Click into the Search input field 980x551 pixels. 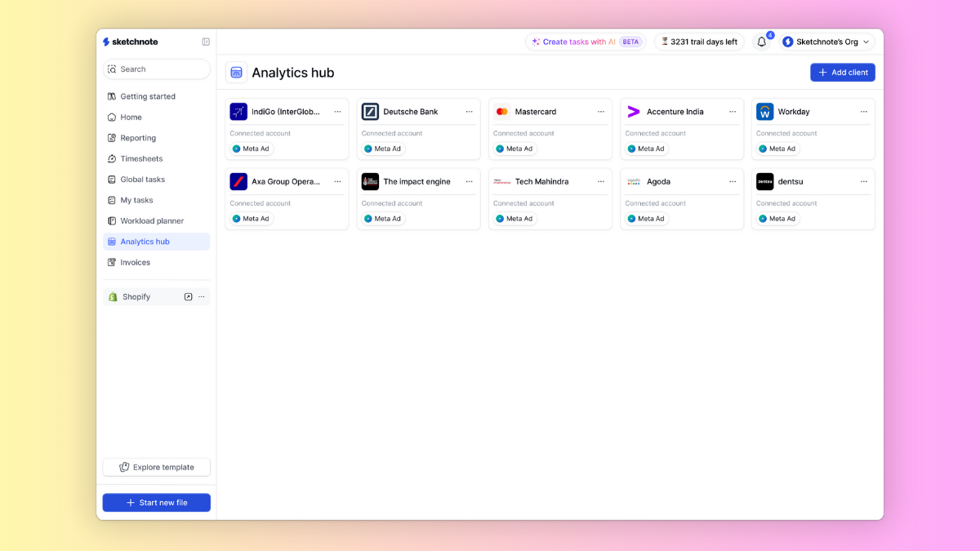157,69
